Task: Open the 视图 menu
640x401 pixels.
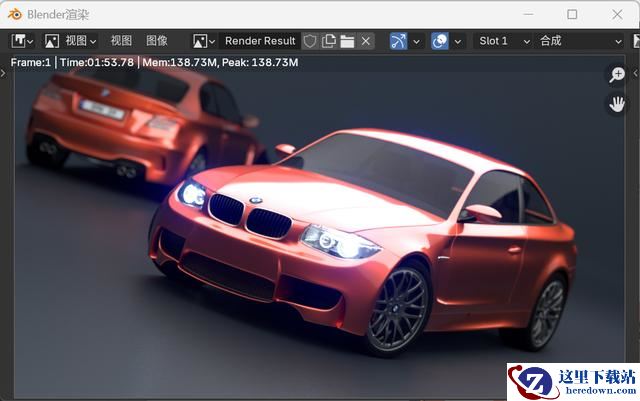Action: (121, 41)
